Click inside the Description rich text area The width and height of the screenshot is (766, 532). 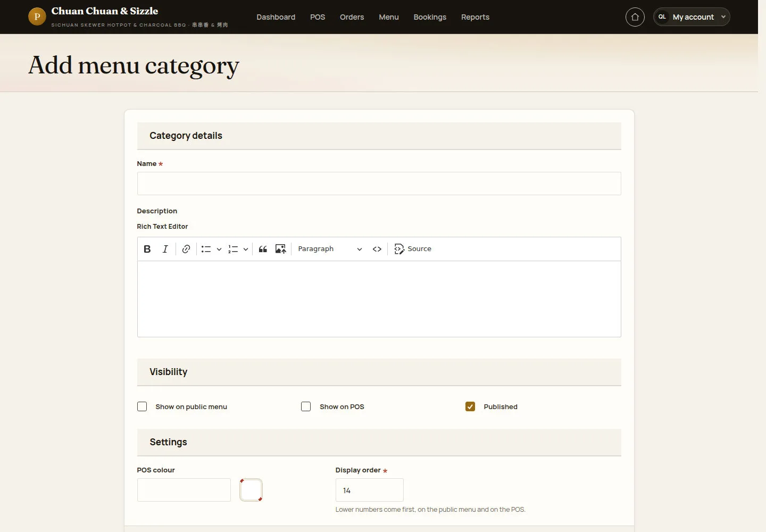[379, 299]
